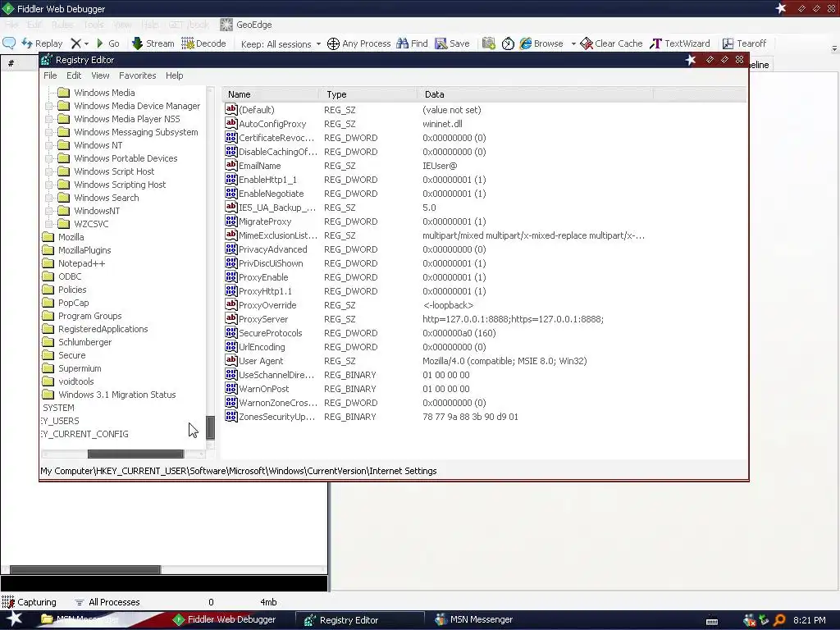Click the registry tree horizontal scrollbar thumb
840x630 pixels.
click(135, 454)
